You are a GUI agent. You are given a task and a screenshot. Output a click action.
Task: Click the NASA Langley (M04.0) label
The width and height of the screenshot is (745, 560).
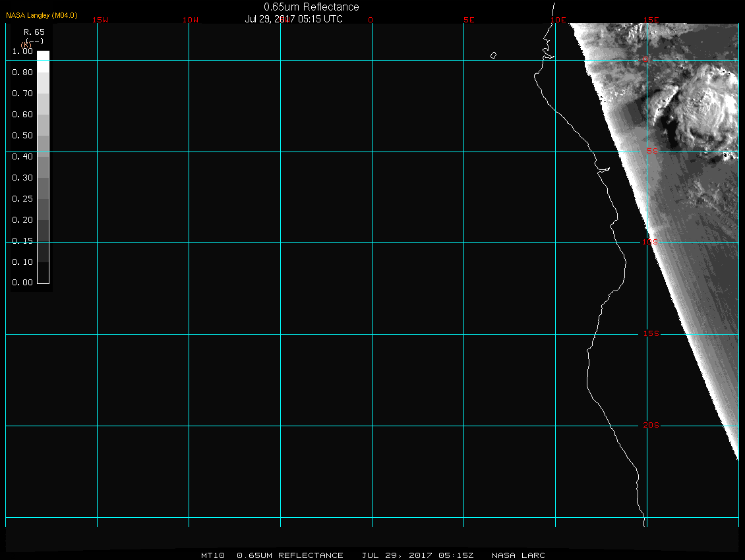(42, 15)
